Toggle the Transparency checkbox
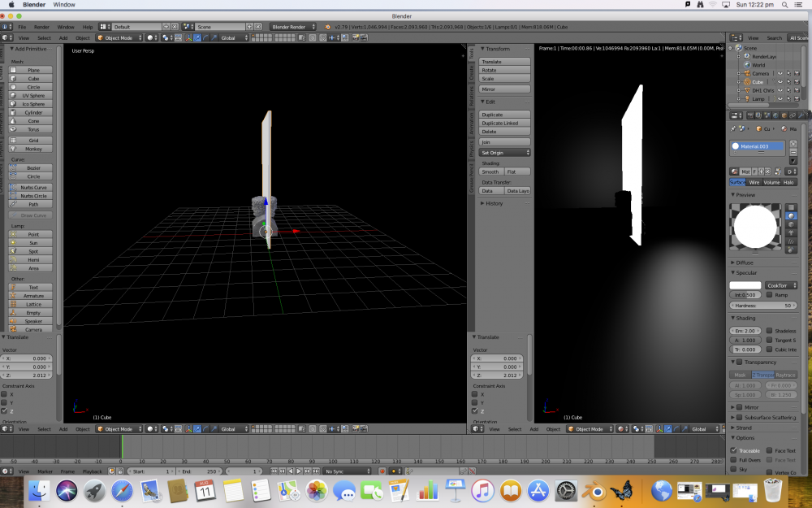The width and height of the screenshot is (812, 508). click(x=738, y=363)
